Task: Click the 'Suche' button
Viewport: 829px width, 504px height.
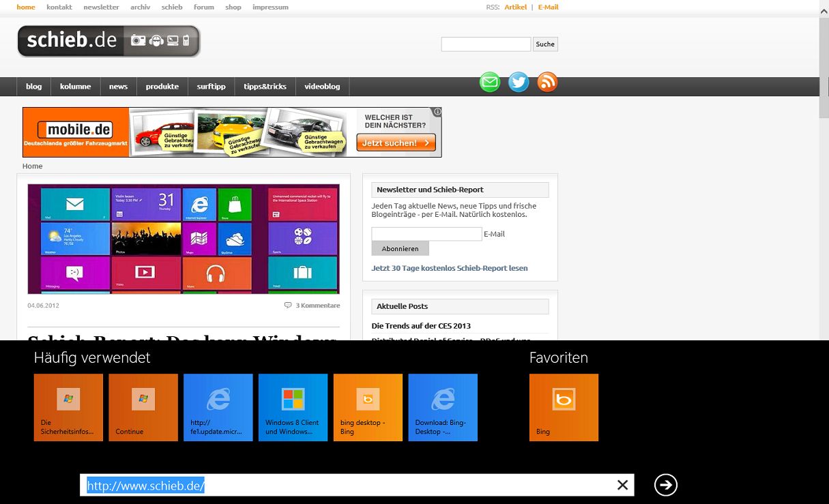Action: pyautogui.click(x=545, y=44)
